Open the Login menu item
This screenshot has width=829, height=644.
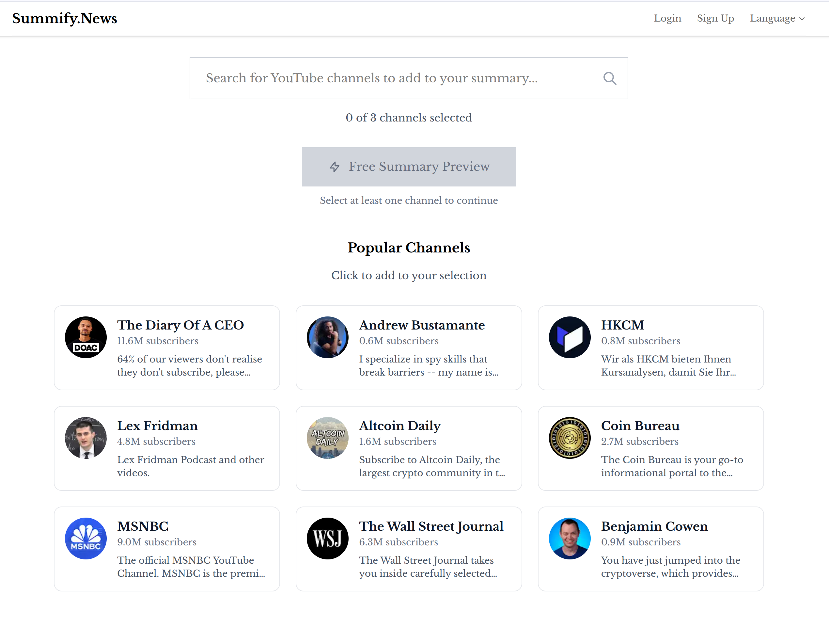(x=667, y=18)
